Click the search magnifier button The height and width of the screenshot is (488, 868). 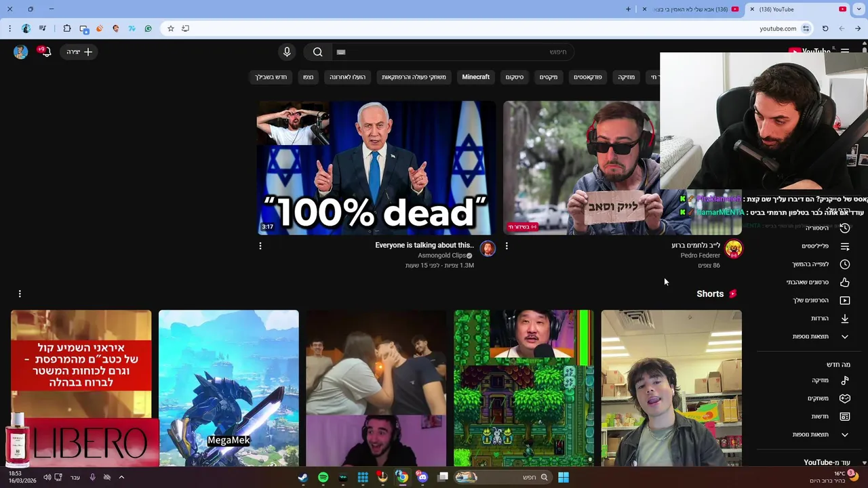click(317, 52)
